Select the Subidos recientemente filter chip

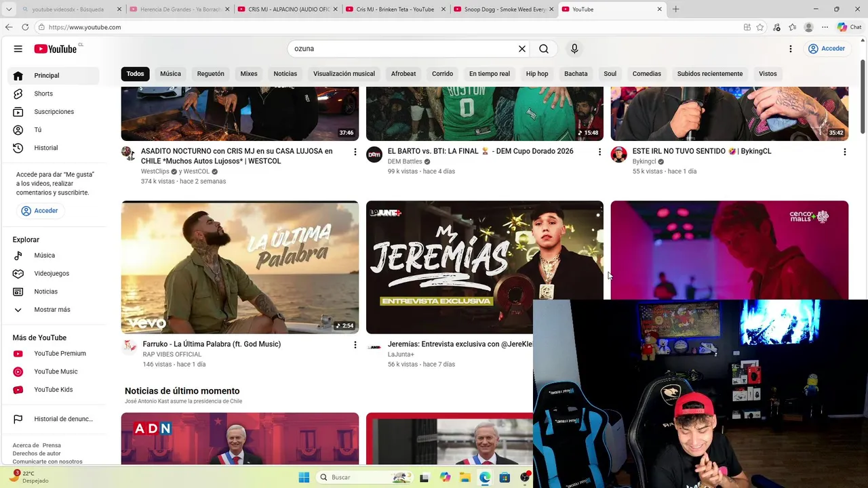[710, 74]
